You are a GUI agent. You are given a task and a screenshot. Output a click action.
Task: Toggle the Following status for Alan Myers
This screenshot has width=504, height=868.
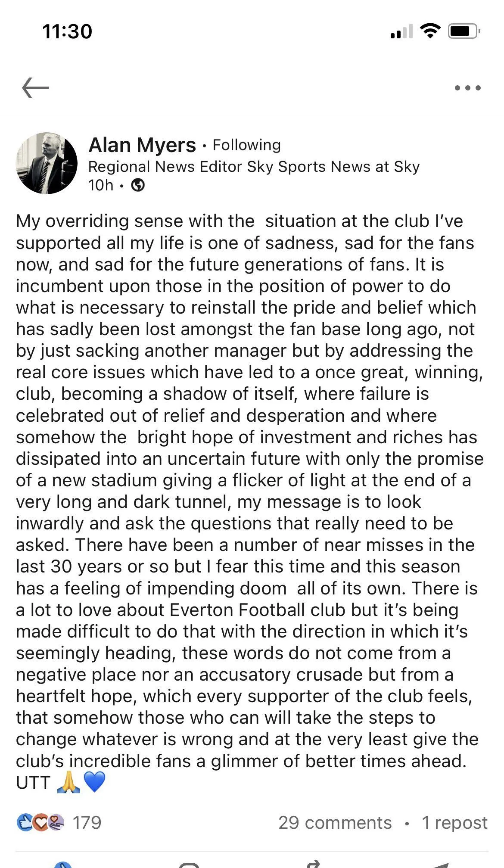coord(246,145)
